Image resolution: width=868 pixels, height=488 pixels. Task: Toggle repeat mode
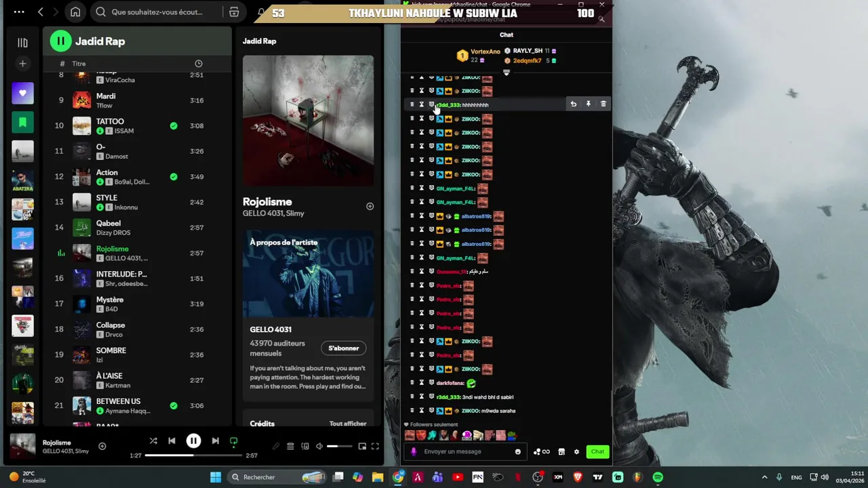coord(233,441)
